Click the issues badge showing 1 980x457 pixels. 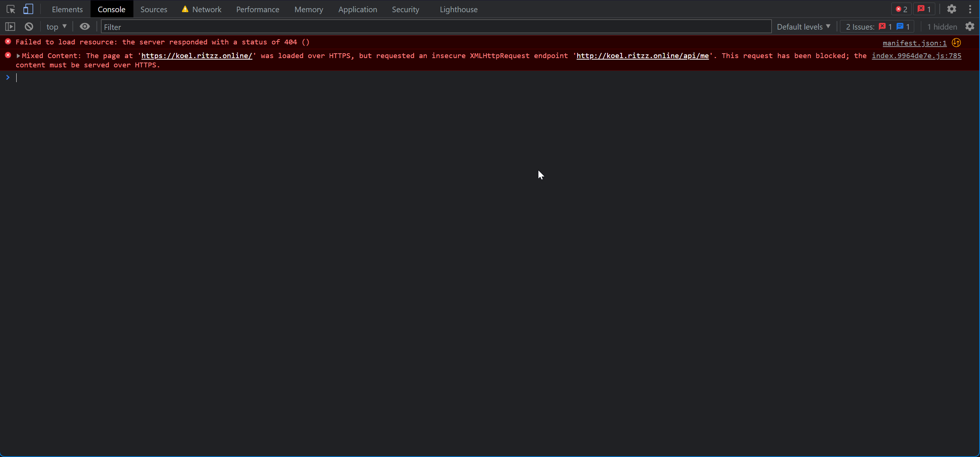pos(924,9)
